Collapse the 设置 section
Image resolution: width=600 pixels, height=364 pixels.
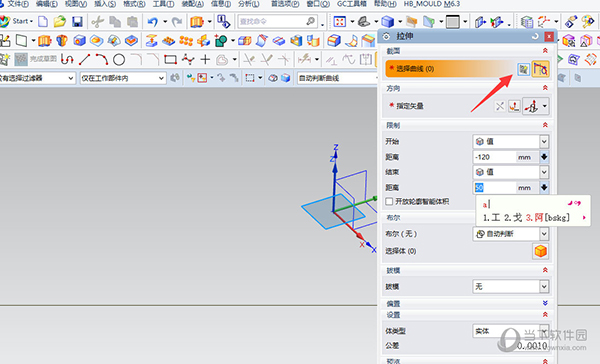(545, 314)
